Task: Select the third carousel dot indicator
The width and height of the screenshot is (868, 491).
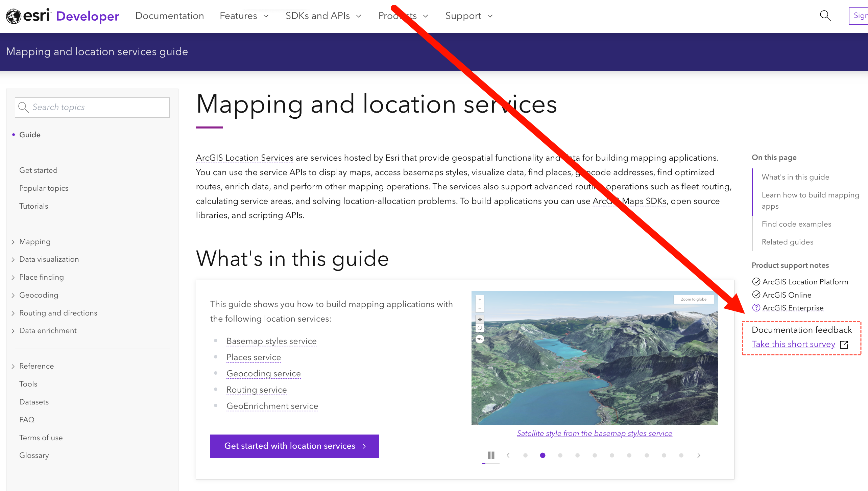Action: click(560, 455)
